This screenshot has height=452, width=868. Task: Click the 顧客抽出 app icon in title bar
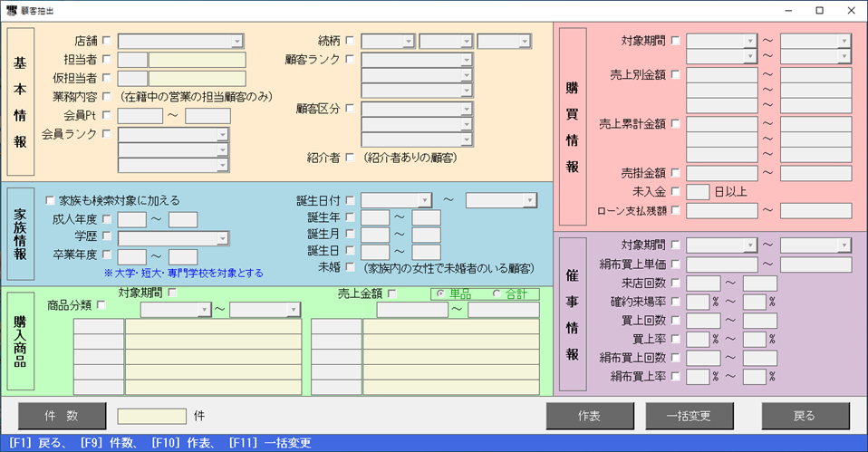[11, 11]
